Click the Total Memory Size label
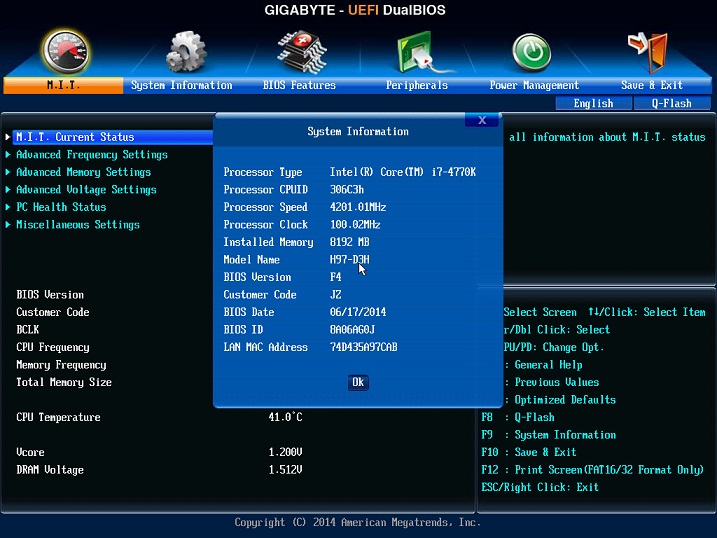The height and width of the screenshot is (538, 717). [x=64, y=382]
